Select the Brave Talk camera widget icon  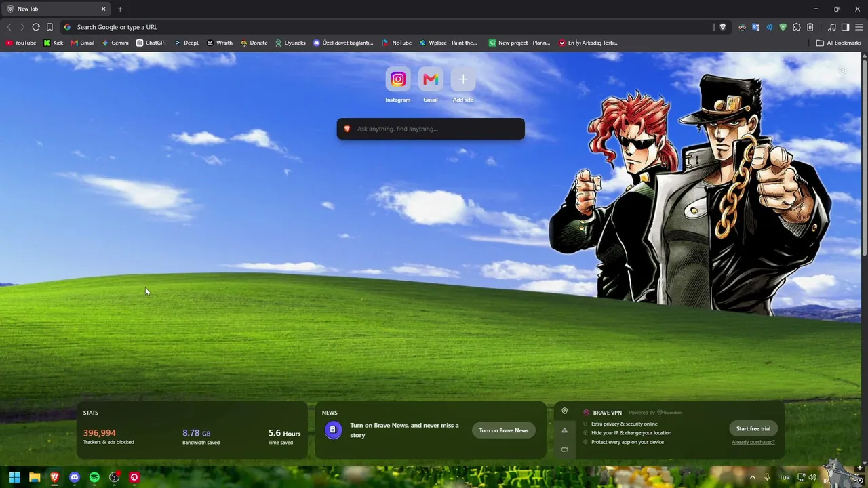[564, 449]
